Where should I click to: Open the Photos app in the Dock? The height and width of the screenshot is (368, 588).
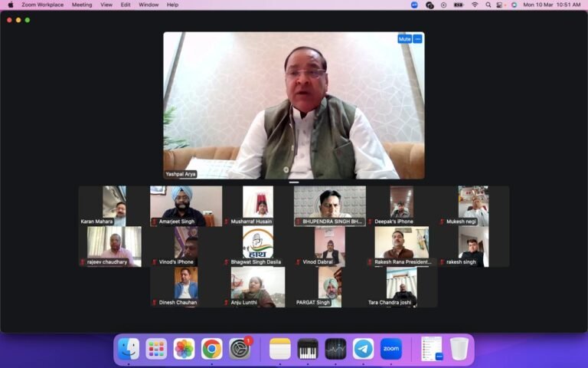point(184,349)
